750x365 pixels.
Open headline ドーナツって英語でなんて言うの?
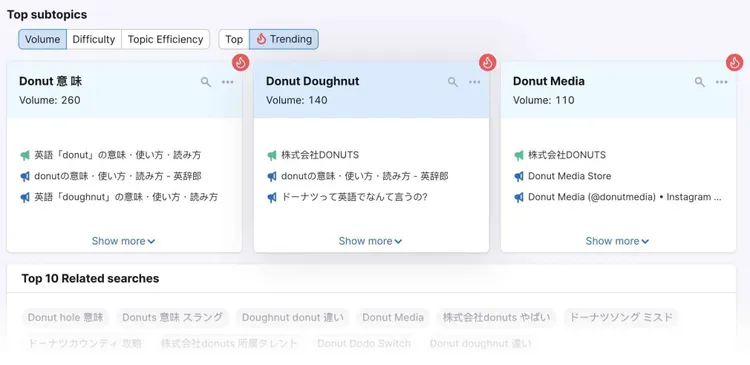pos(354,197)
